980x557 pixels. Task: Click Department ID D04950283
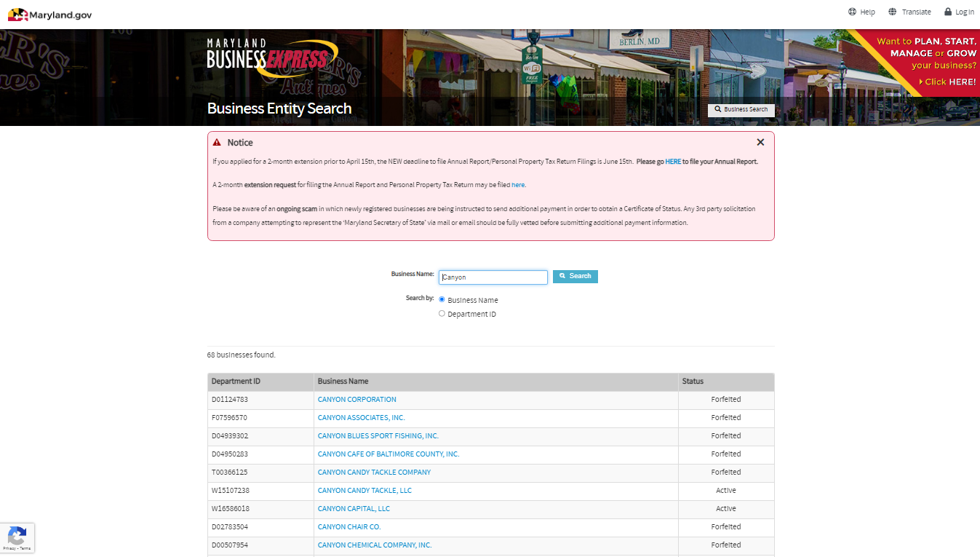[x=230, y=454]
